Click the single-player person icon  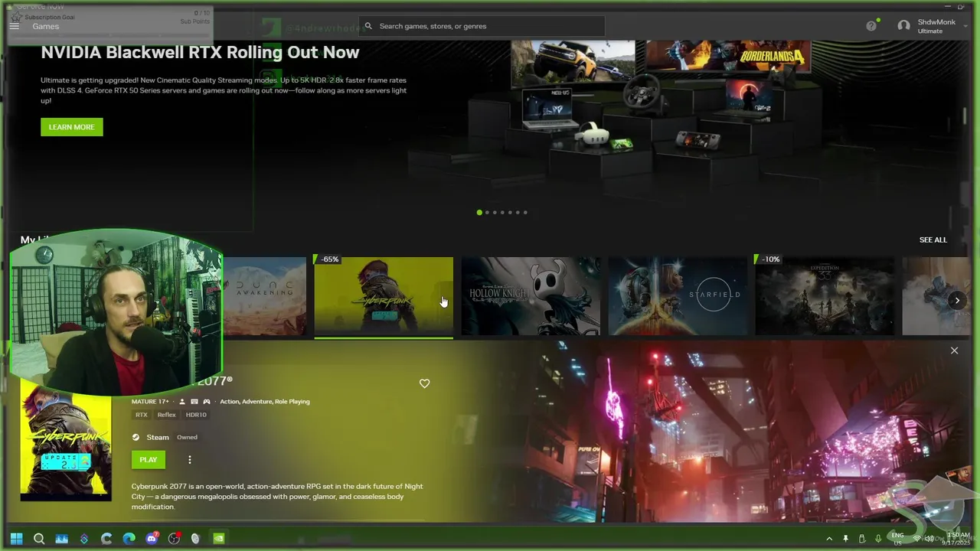[182, 402]
